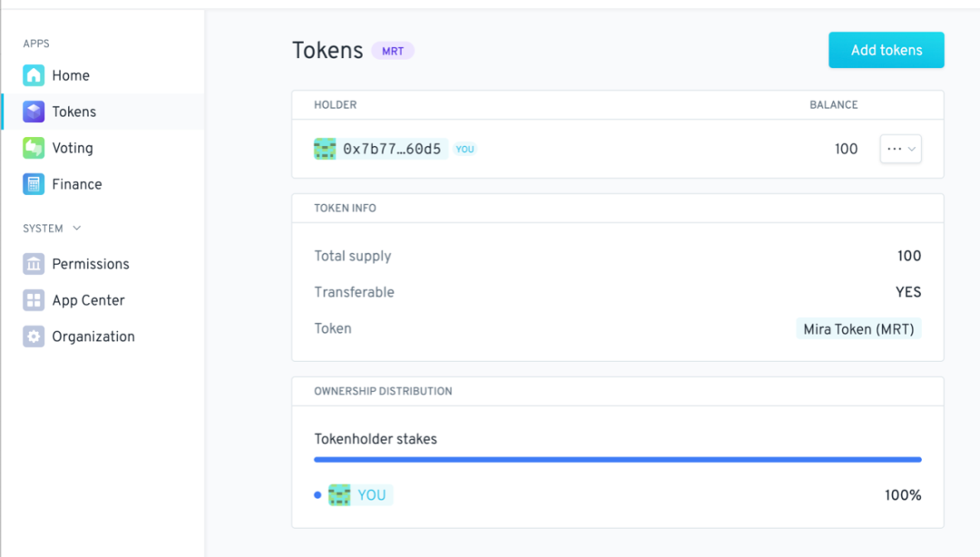This screenshot has width=980, height=557.
Task: Click the holder address identicon avatar
Action: click(325, 149)
